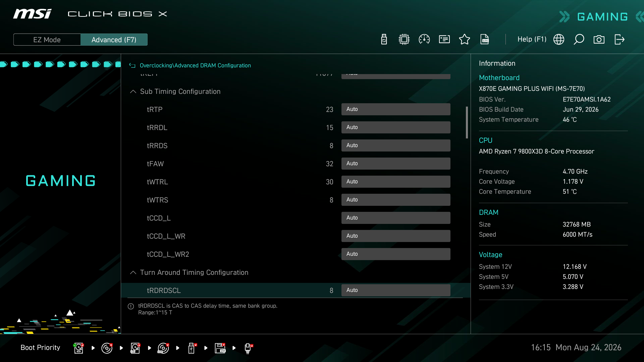
Task: Click the tRTP current value 23
Action: [x=329, y=110]
